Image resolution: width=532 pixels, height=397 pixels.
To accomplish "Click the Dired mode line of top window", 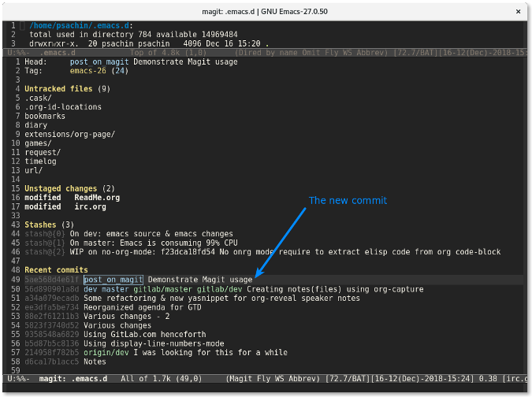I will pos(266,53).
